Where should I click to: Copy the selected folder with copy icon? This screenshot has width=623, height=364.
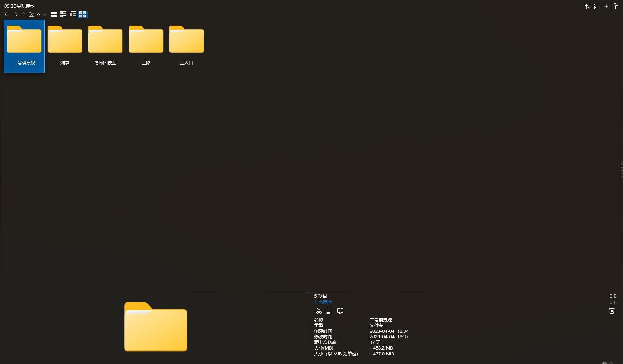coord(328,311)
